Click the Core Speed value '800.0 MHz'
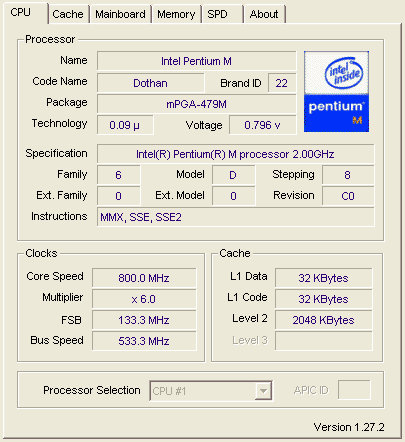Screen dimensions: 405x442 [x=144, y=278]
